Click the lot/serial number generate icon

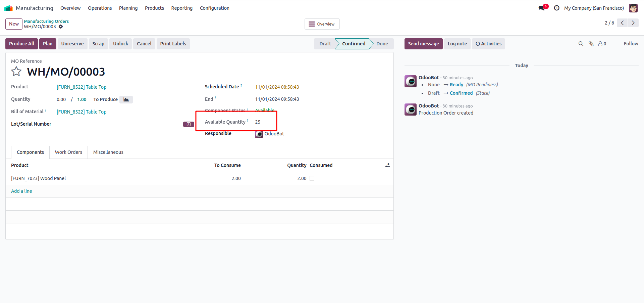(x=189, y=124)
